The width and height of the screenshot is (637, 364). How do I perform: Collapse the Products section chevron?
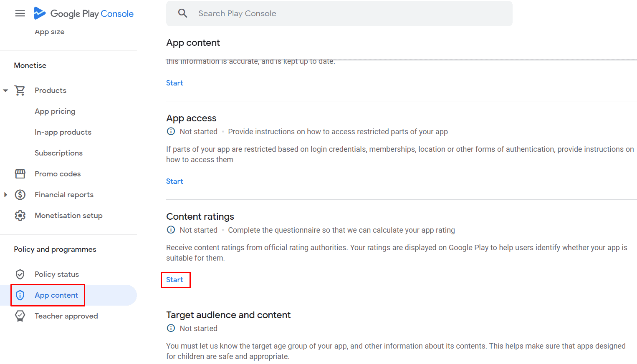pos(5,90)
